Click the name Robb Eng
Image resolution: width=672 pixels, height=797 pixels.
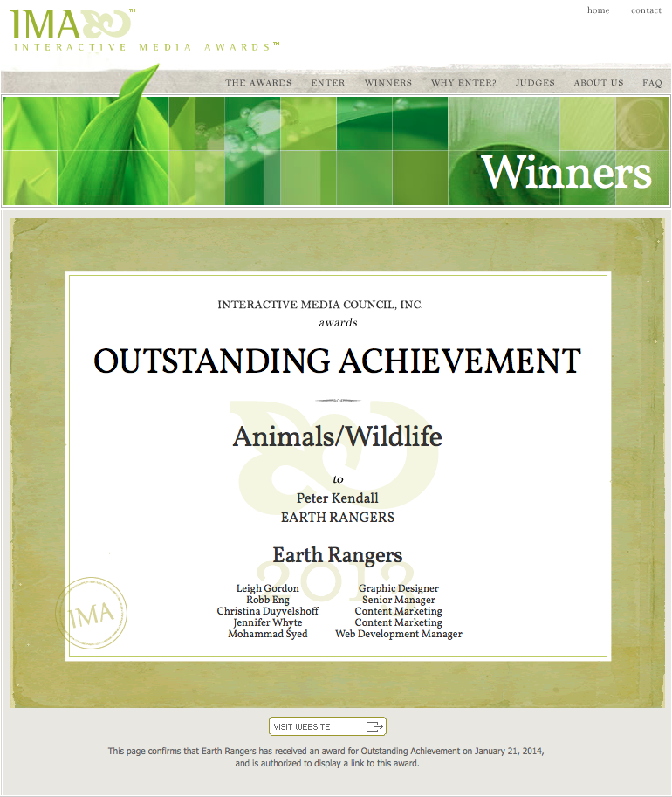pyautogui.click(x=268, y=600)
